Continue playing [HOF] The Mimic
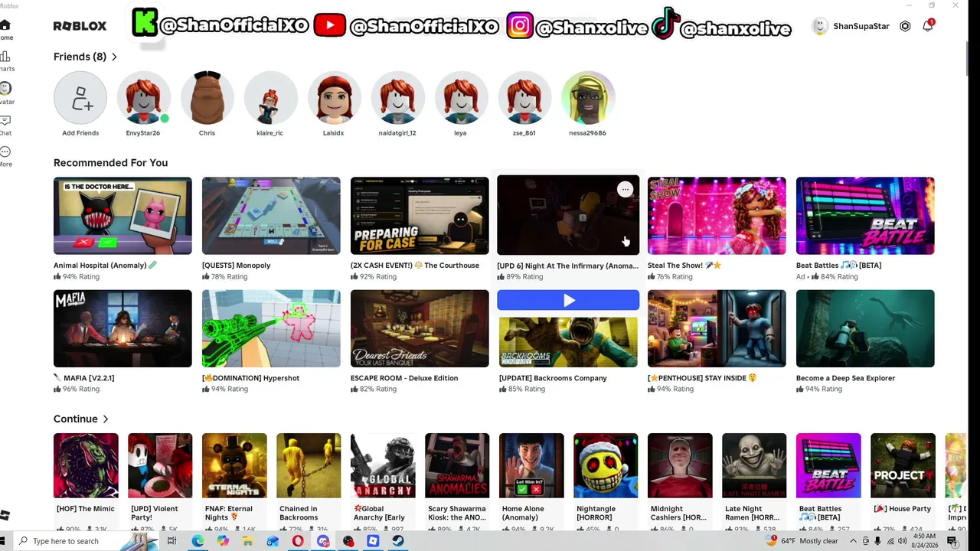 coord(86,465)
